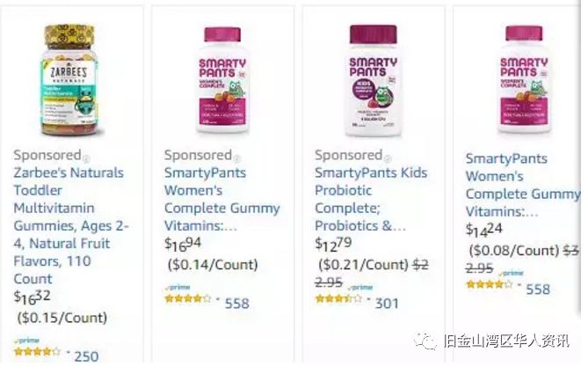The height and width of the screenshot is (367, 588).
Task: Click the $12.79 price on the Kids Probiotic listing
Action: 335,245
